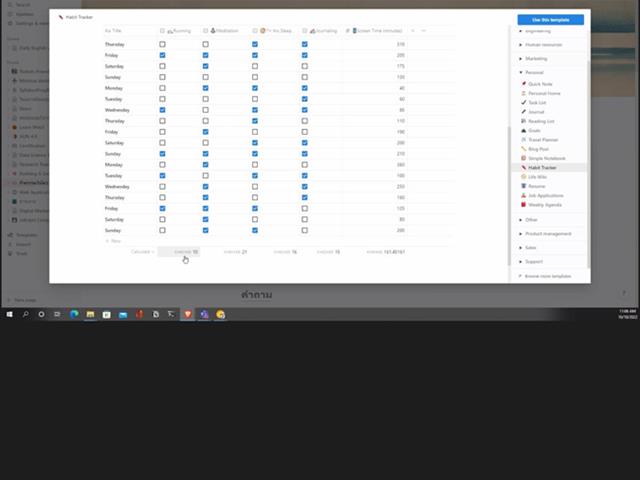This screenshot has width=640, height=480.
Task: Open the 7+ hrs Sleep column header
Action: click(x=272, y=31)
